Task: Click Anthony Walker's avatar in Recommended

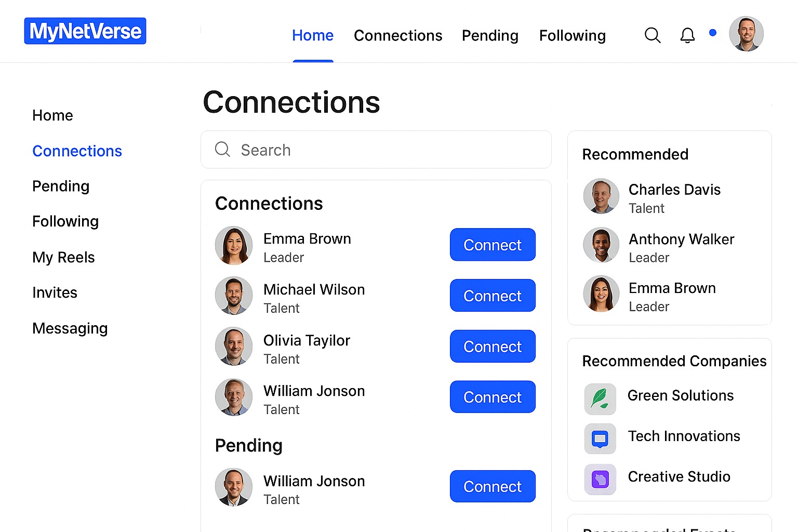Action: 601,245
